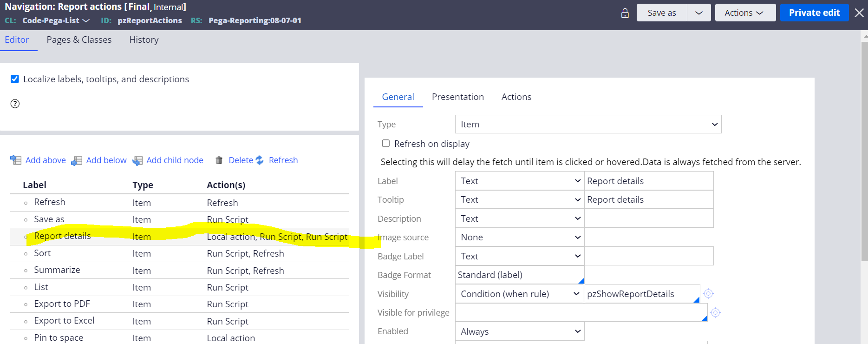Expand the Image source dropdown
The height and width of the screenshot is (344, 868).
coord(520,237)
